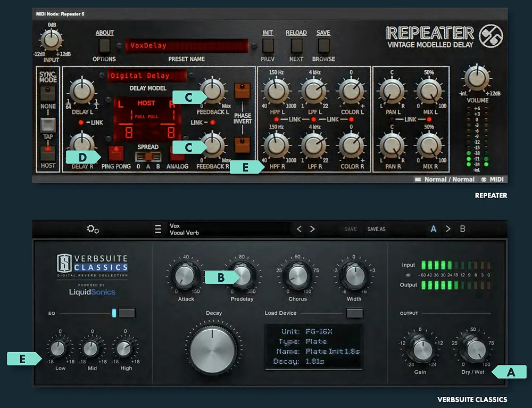Click the TAP tempo button

pyautogui.click(x=48, y=125)
